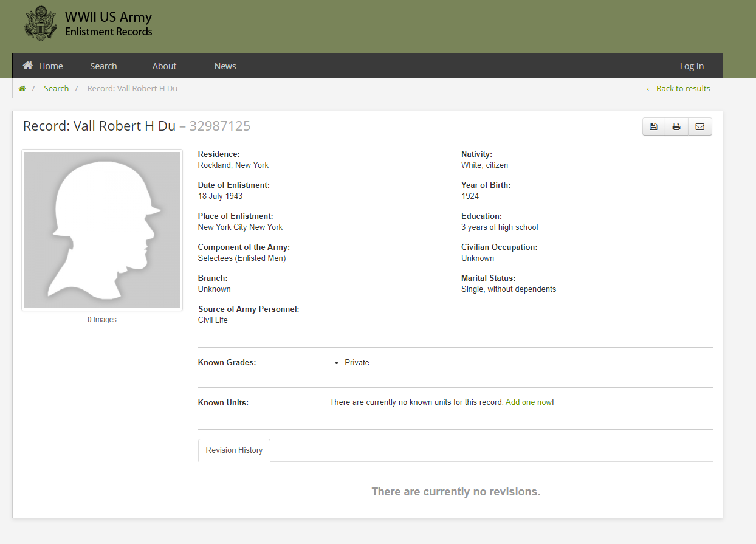The width and height of the screenshot is (756, 544).
Task: Click the Log In link
Action: pos(692,66)
